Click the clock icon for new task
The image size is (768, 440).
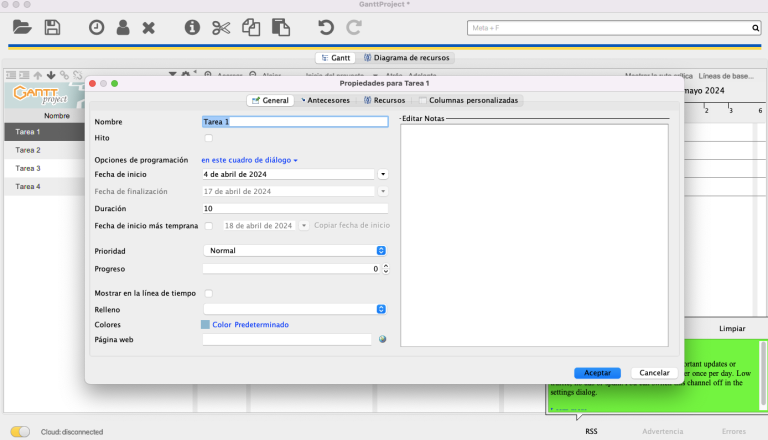click(x=96, y=28)
